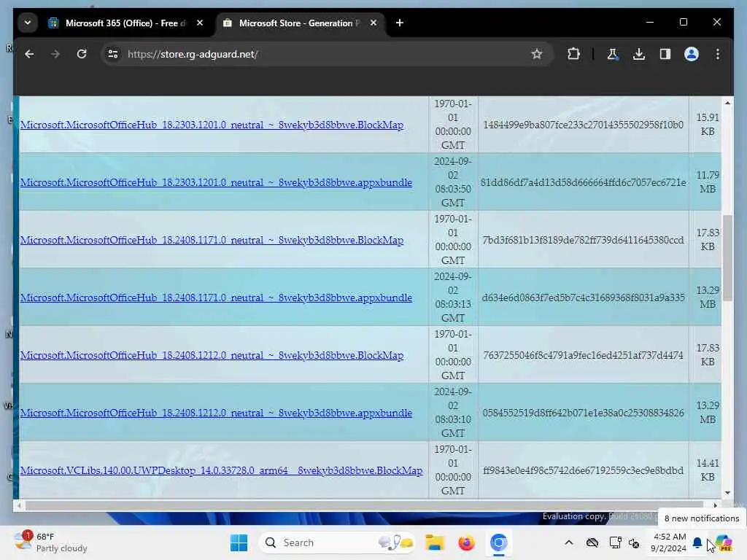This screenshot has height=560, width=747.
Task: Select hash starting with d634e6d0863f7e
Action: pos(583,297)
